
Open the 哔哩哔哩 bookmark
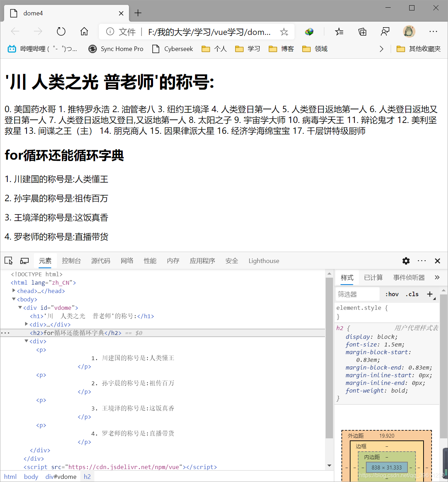coord(42,49)
